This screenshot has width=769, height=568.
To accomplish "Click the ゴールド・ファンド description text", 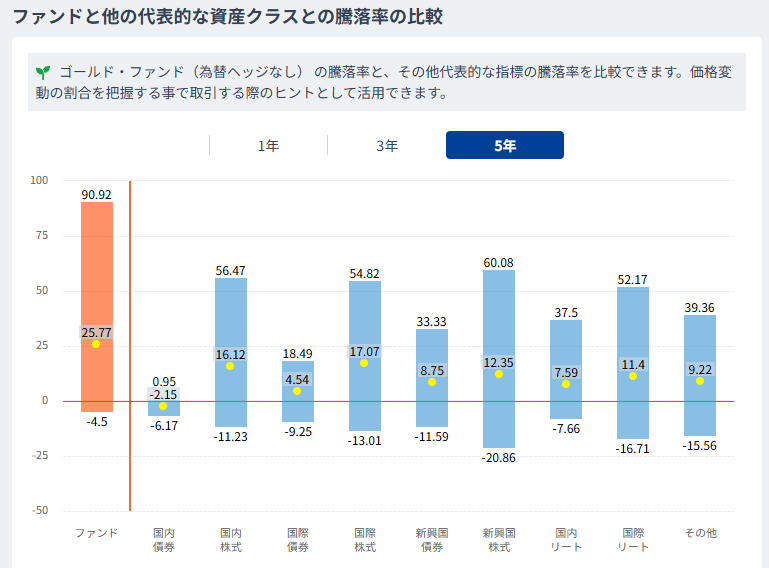I will click(x=384, y=82).
